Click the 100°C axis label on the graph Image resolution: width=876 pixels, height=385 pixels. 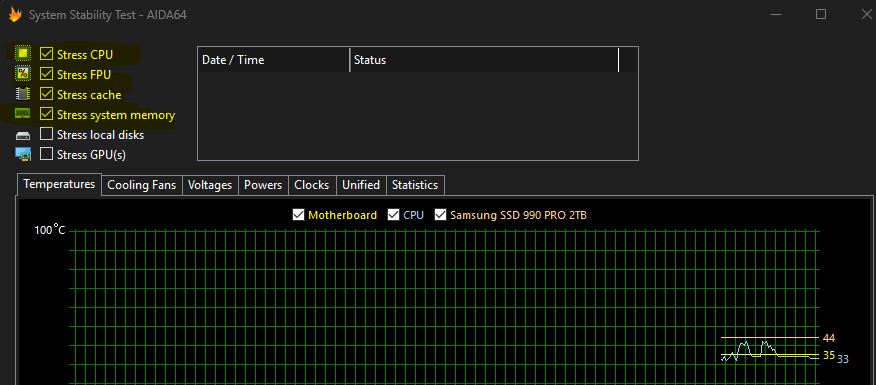[x=50, y=230]
